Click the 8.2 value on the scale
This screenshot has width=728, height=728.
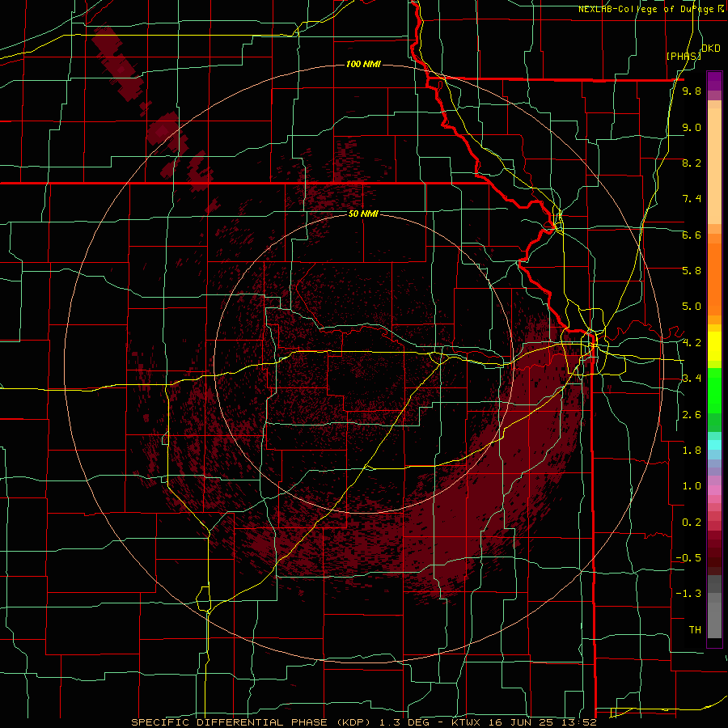(692, 163)
